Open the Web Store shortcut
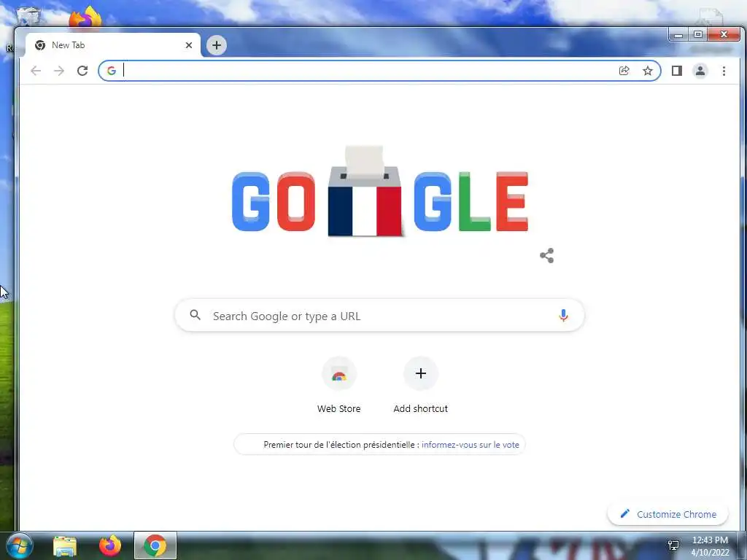The image size is (747, 560). click(338, 386)
